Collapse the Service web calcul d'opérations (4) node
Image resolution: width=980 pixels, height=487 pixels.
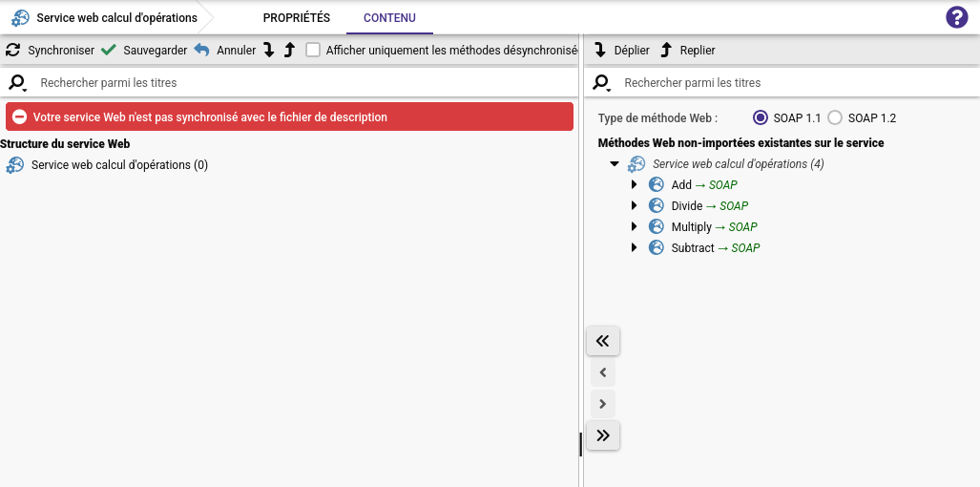click(x=615, y=164)
